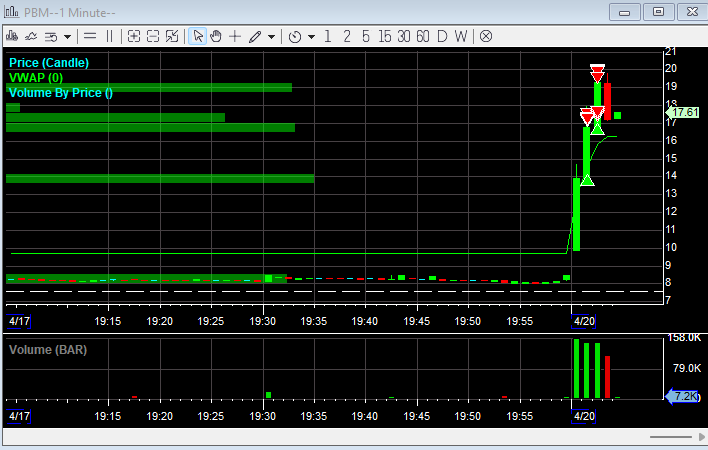Click the 4/20 date marker on price axis
The height and width of the screenshot is (450, 708).
[x=584, y=321]
